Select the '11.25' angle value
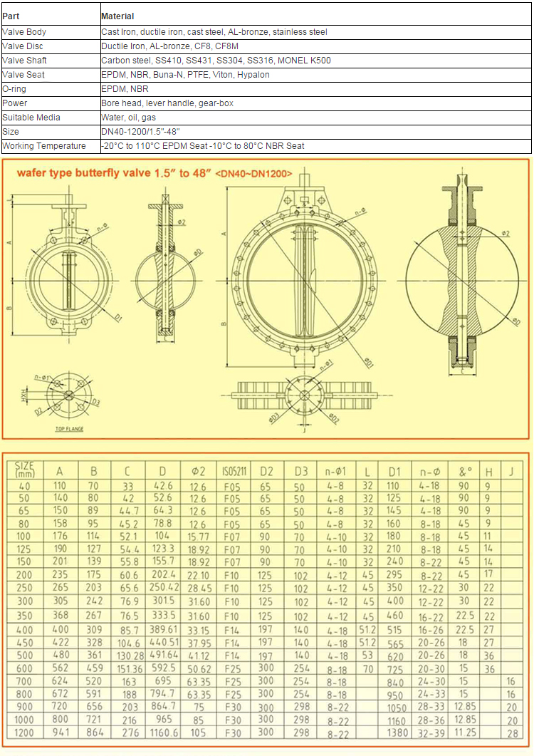Image resolution: width=534 pixels, height=756 pixels. [x=465, y=732]
